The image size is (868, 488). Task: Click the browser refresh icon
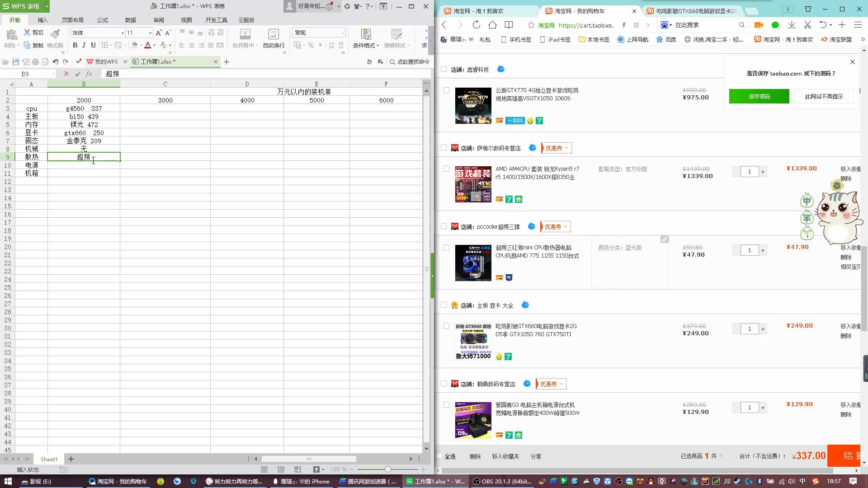click(476, 25)
